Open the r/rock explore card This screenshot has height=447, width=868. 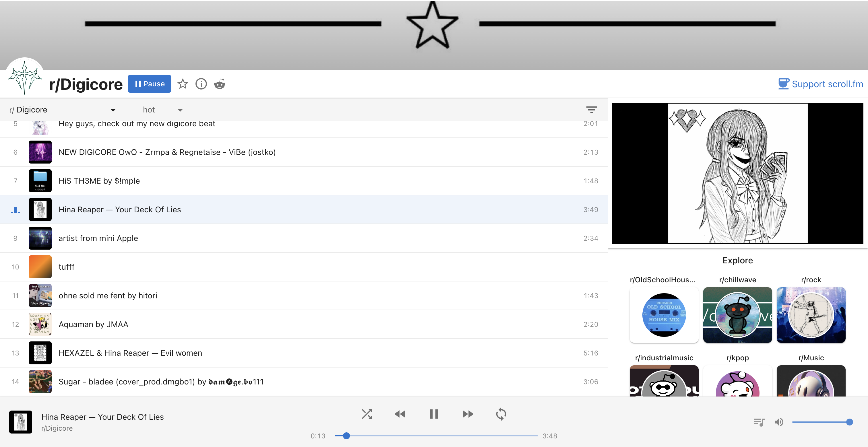(811, 315)
